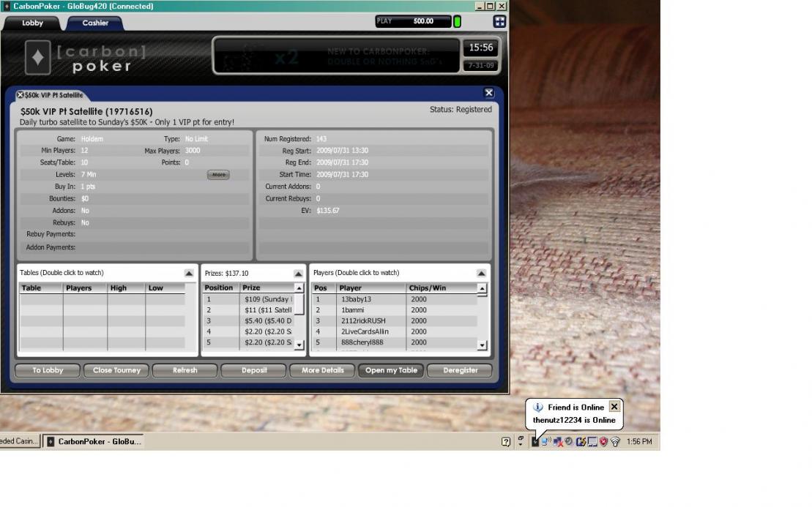Click the CarbonPoker tray icon
Image resolution: width=812 pixels, height=507 pixels.
pyautogui.click(x=535, y=442)
